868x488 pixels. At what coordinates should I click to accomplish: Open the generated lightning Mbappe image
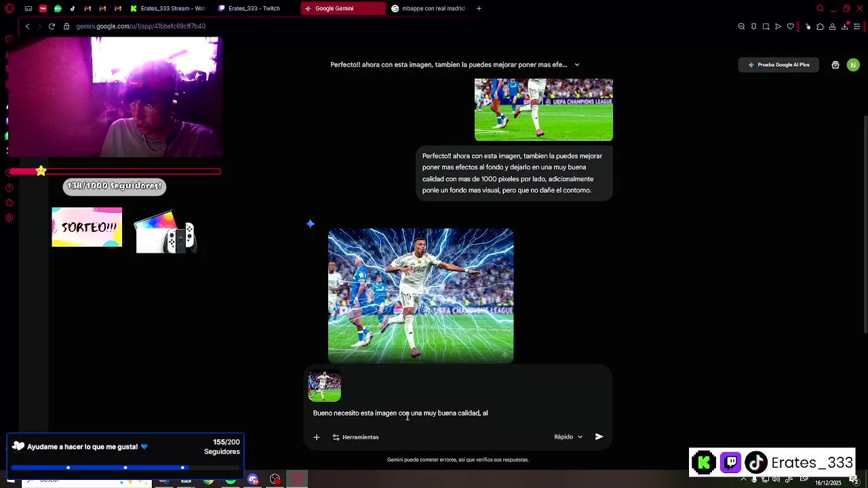click(x=420, y=296)
